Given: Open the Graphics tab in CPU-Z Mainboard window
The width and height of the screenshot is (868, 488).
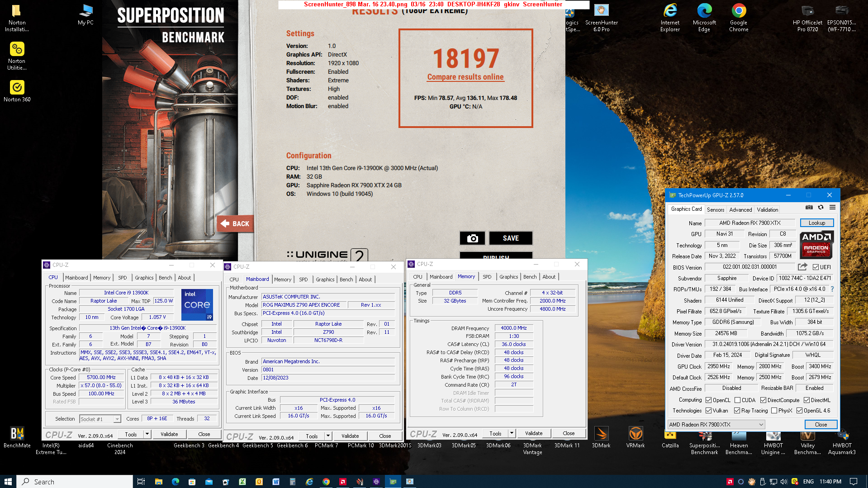Looking at the screenshot, I should pos(325,280).
